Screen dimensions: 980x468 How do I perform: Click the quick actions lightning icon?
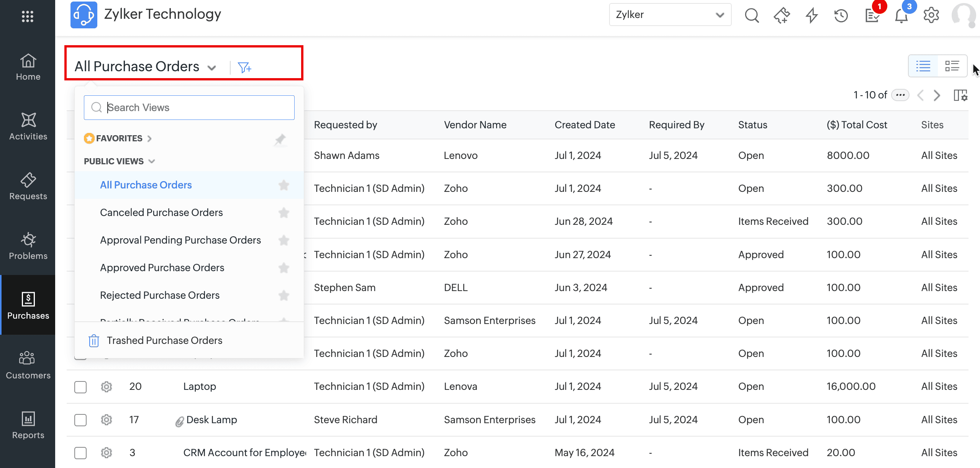811,15
